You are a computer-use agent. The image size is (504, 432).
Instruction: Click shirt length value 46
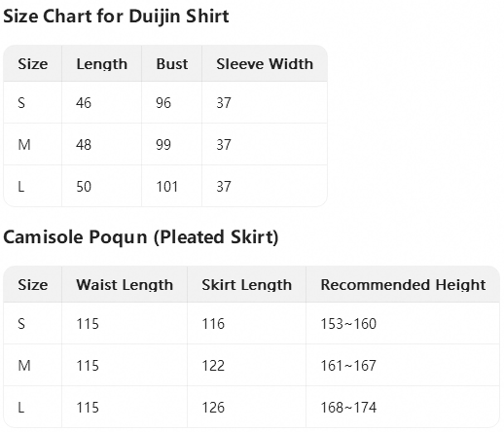click(84, 103)
